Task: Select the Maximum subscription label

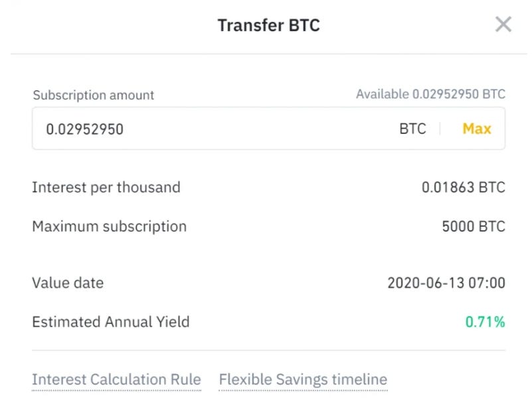Action: tap(109, 226)
